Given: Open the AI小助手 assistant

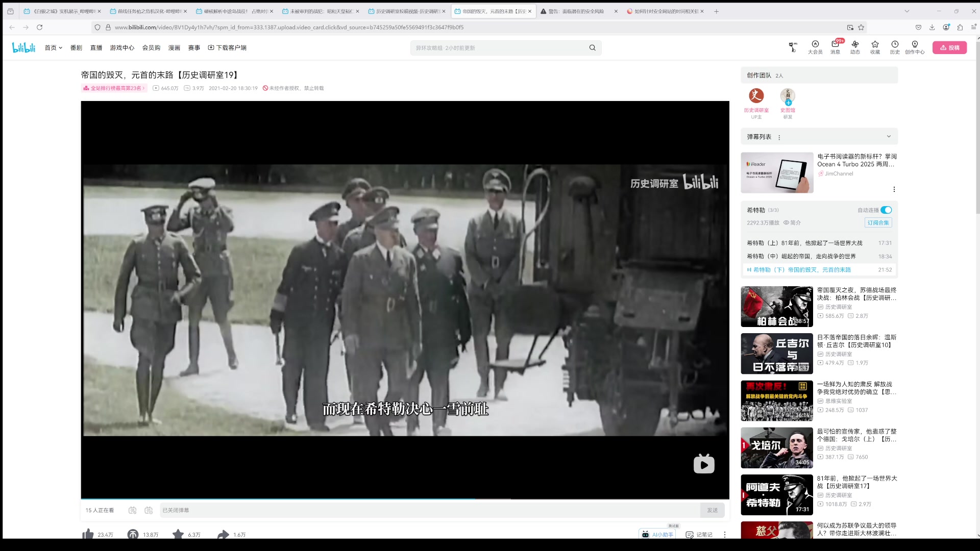Looking at the screenshot, I should [x=657, y=535].
